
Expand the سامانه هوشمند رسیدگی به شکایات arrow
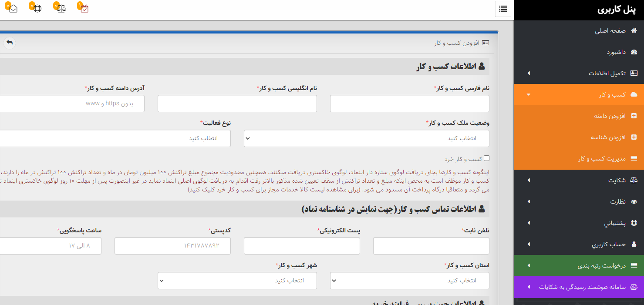coord(529,287)
